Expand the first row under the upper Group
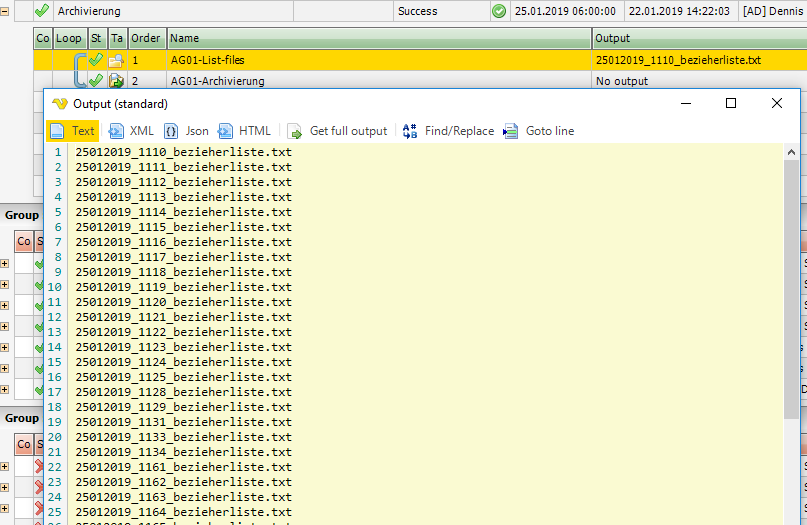Viewport: 807px width, 525px height. pos(5,264)
